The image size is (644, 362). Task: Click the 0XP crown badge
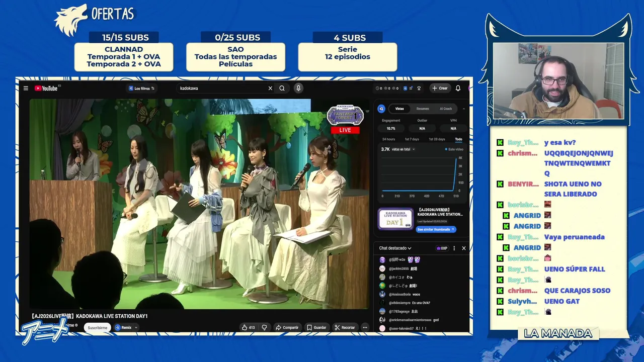[x=442, y=248]
